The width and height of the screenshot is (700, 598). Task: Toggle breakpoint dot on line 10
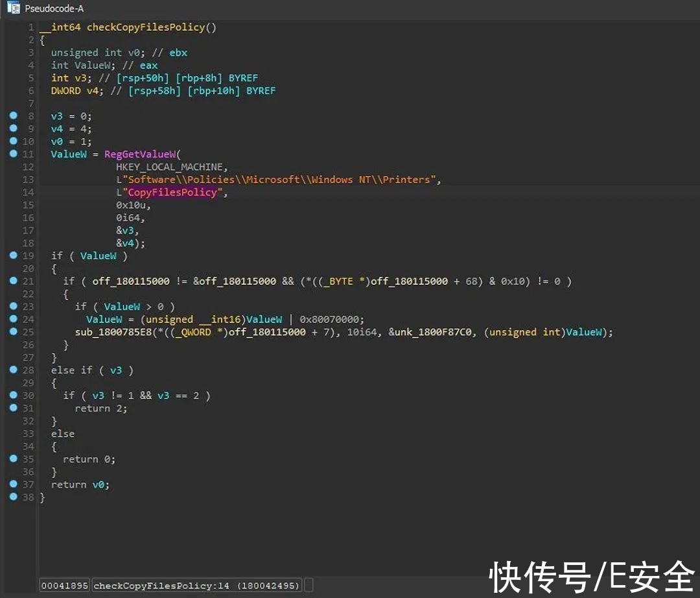(x=14, y=141)
